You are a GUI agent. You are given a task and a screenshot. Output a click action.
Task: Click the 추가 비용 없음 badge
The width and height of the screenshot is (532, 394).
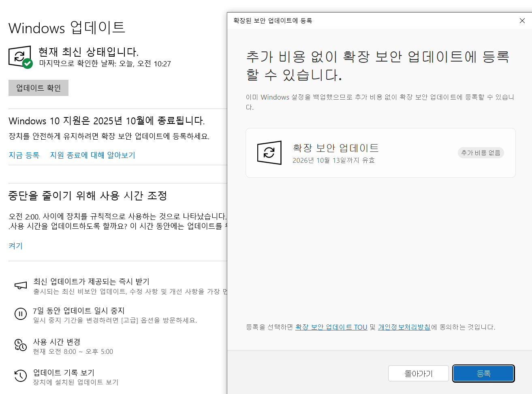tap(481, 153)
